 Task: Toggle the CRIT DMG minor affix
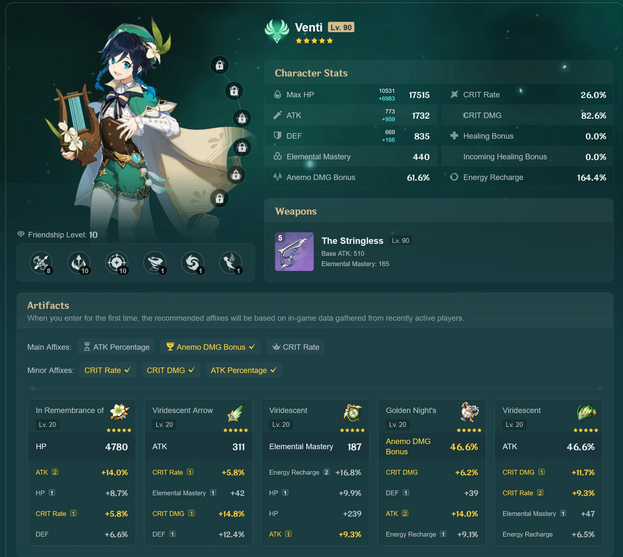point(170,370)
